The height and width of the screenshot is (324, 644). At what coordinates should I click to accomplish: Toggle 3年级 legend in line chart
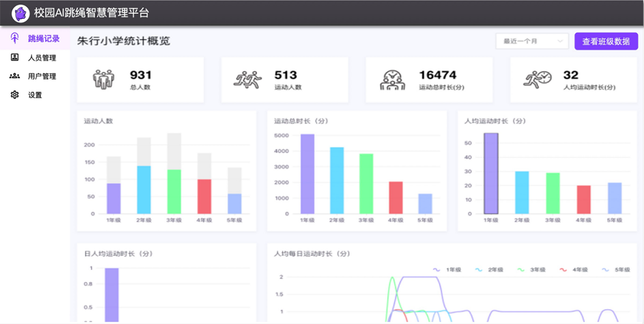point(531,269)
